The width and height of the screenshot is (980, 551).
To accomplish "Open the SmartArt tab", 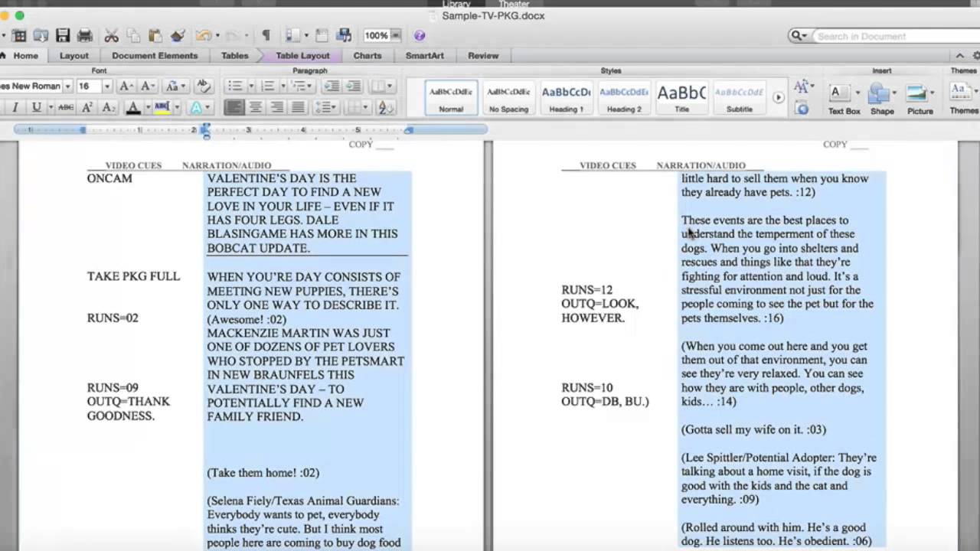I will click(425, 55).
